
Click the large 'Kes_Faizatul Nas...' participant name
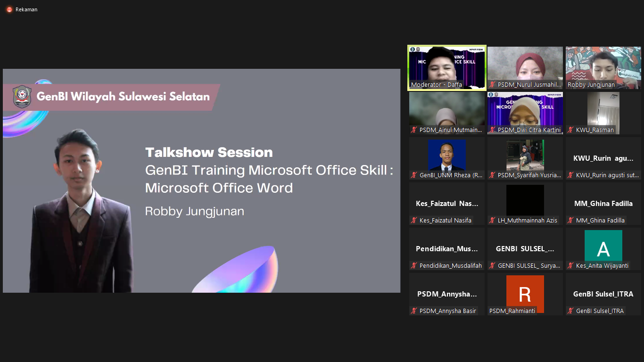447,204
